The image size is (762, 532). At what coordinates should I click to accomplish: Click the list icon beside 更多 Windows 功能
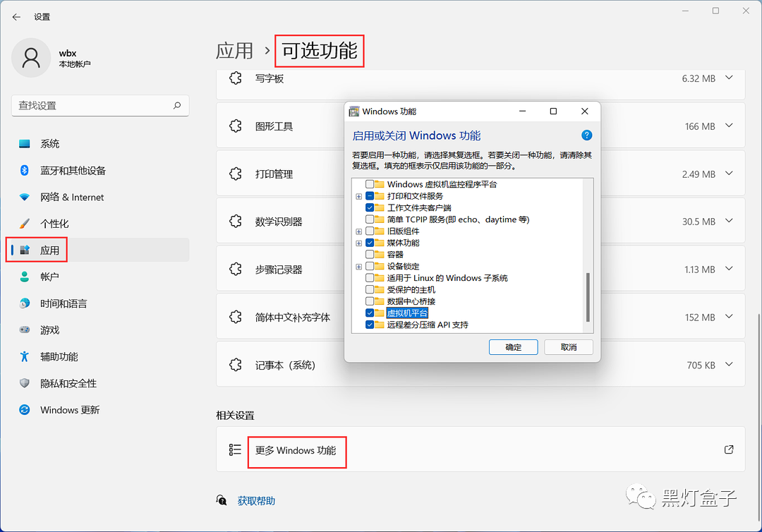(235, 449)
